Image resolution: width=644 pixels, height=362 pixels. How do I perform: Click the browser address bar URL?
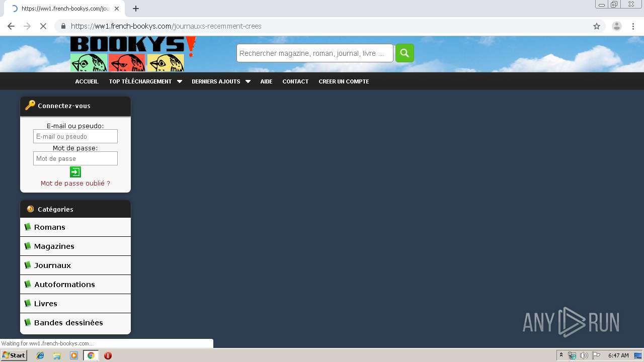[166, 26]
